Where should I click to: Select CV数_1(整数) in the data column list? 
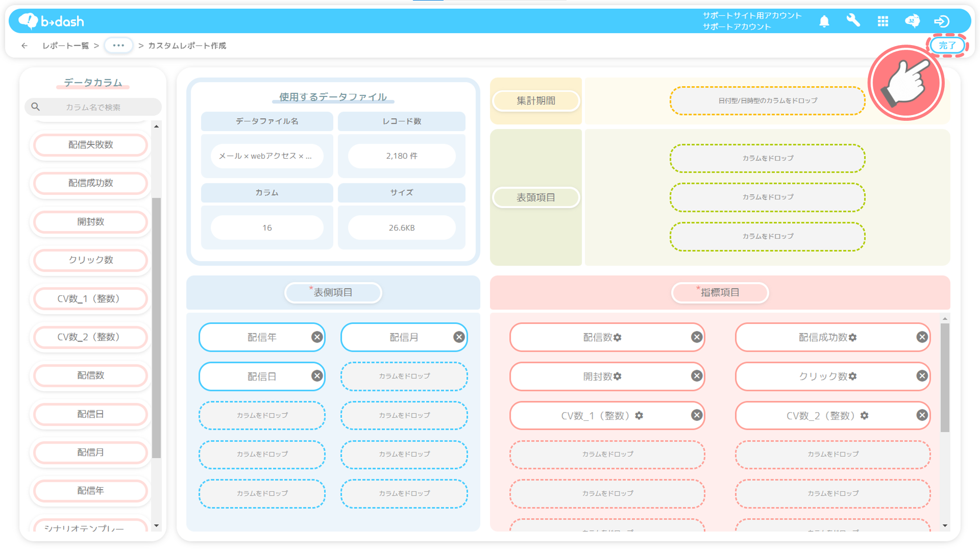(91, 299)
